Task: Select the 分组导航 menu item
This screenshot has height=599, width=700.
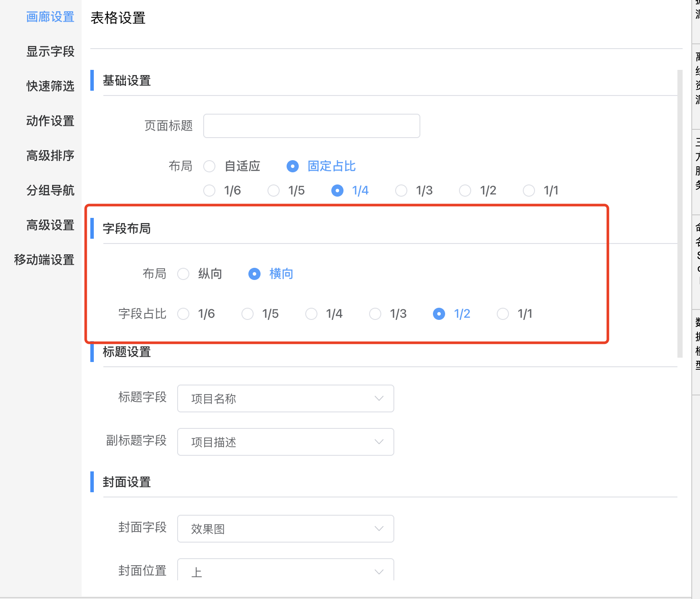Action: click(50, 191)
